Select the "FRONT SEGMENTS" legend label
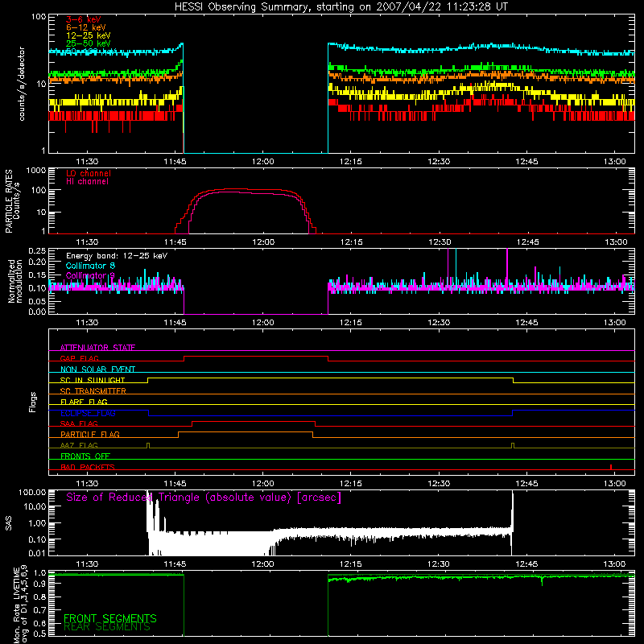 point(110,618)
